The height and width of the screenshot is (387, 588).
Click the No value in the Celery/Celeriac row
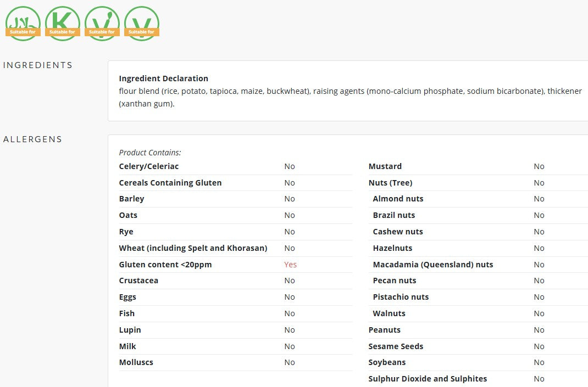290,166
